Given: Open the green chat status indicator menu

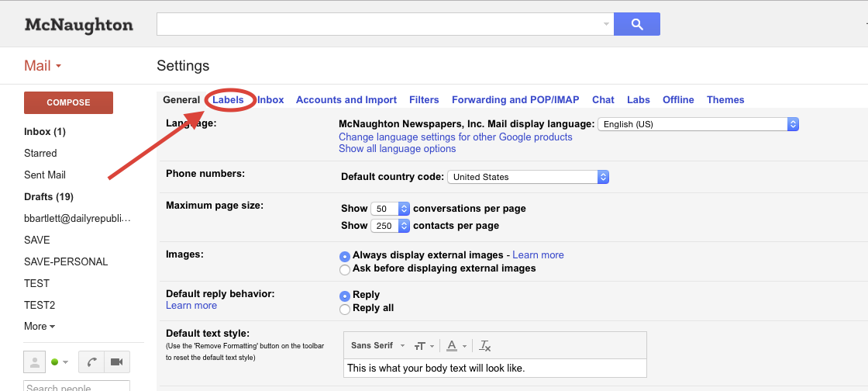Looking at the screenshot, I should tap(60, 362).
